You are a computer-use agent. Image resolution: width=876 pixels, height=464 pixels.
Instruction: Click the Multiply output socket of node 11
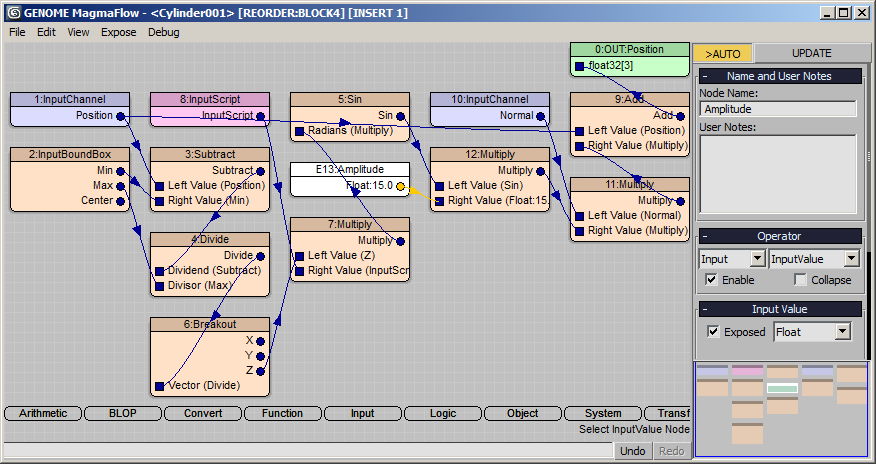[x=680, y=201]
